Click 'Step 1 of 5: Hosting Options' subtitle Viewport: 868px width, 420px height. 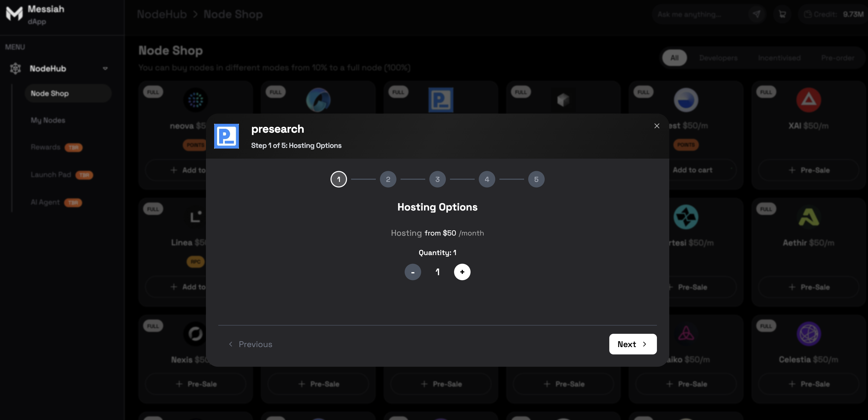pos(296,145)
